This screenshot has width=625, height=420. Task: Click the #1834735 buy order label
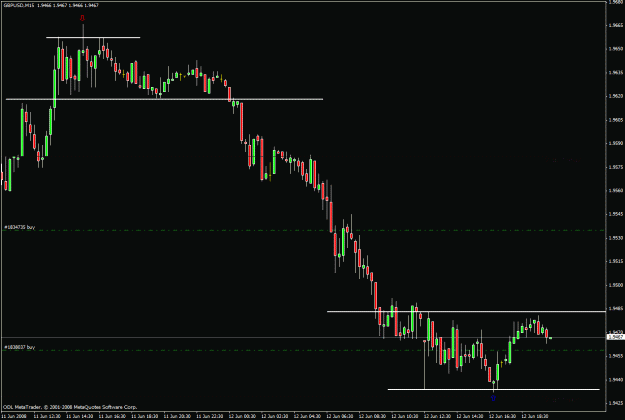20,227
